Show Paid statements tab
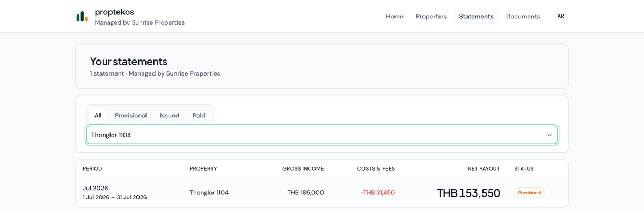 (199, 115)
